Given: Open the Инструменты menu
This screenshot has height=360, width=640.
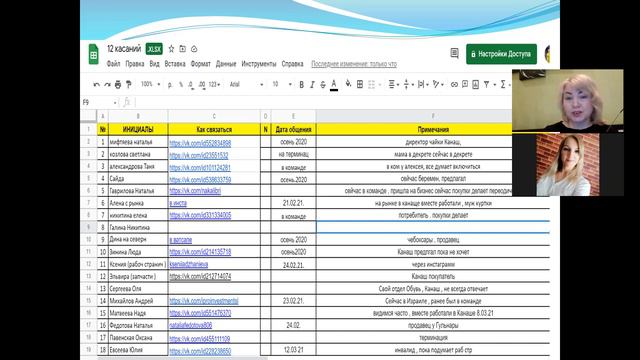Looking at the screenshot, I should click(x=259, y=64).
